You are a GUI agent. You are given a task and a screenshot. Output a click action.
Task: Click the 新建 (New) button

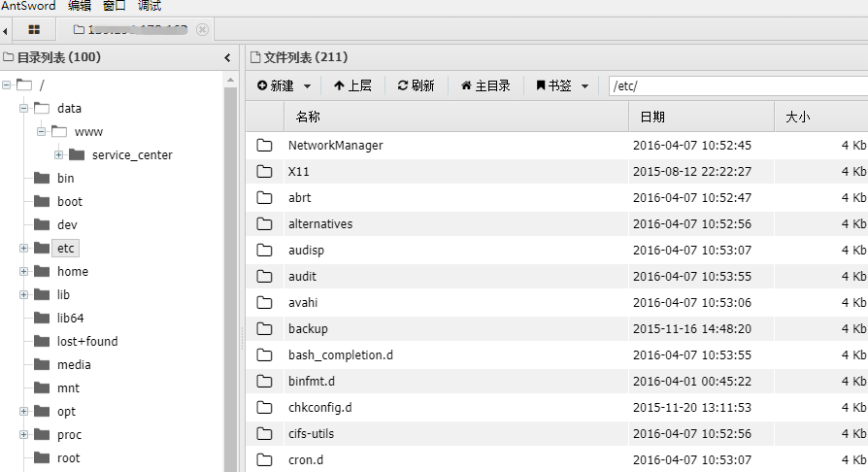click(276, 85)
